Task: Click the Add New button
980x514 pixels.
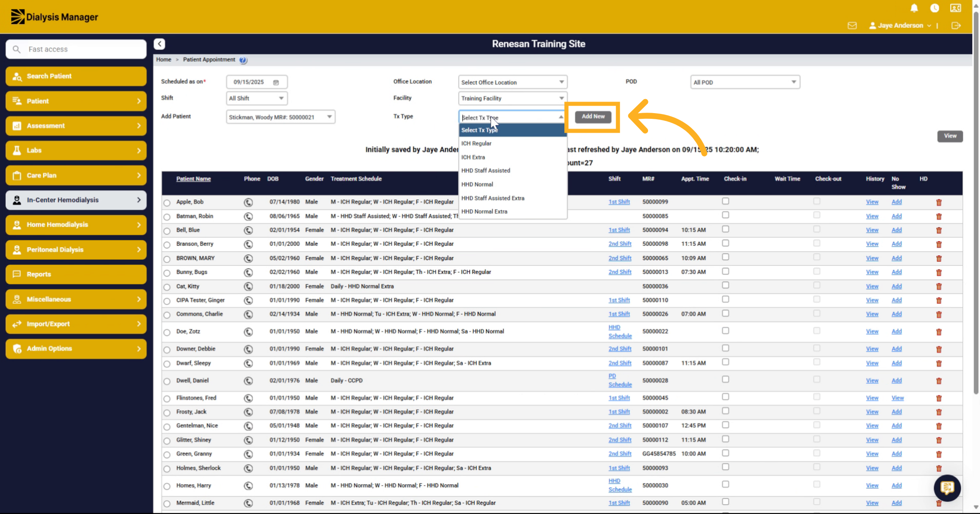Action: pyautogui.click(x=593, y=117)
